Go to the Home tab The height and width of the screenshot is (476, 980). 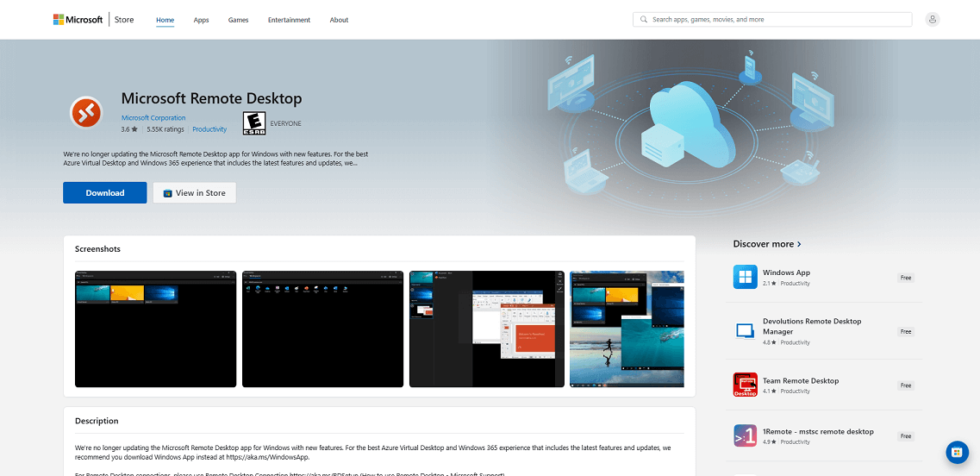point(165,20)
